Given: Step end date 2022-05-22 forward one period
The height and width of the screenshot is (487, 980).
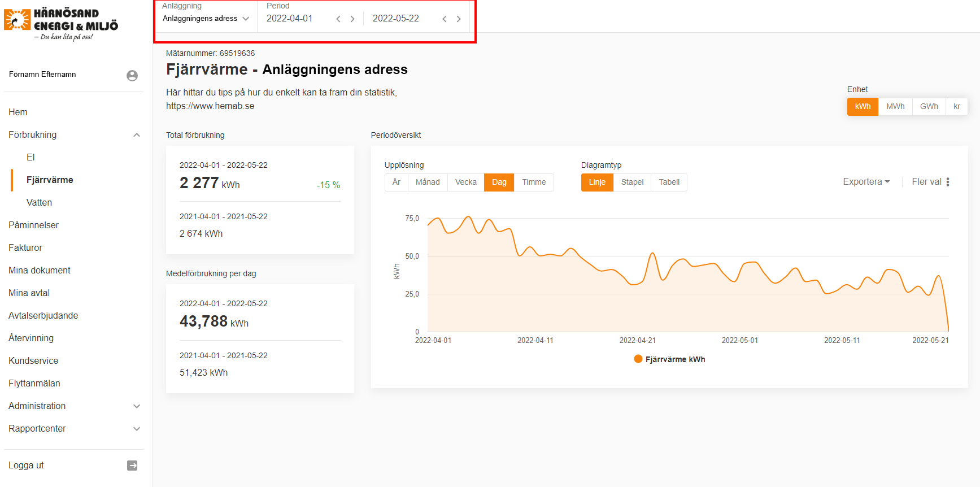Looking at the screenshot, I should click(459, 19).
